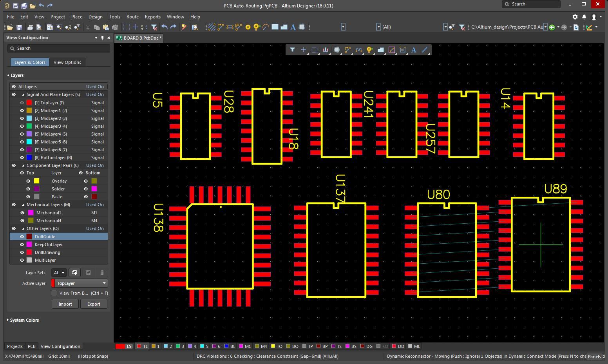Open the Route menu
This screenshot has width=608, height=364.
[x=132, y=17]
